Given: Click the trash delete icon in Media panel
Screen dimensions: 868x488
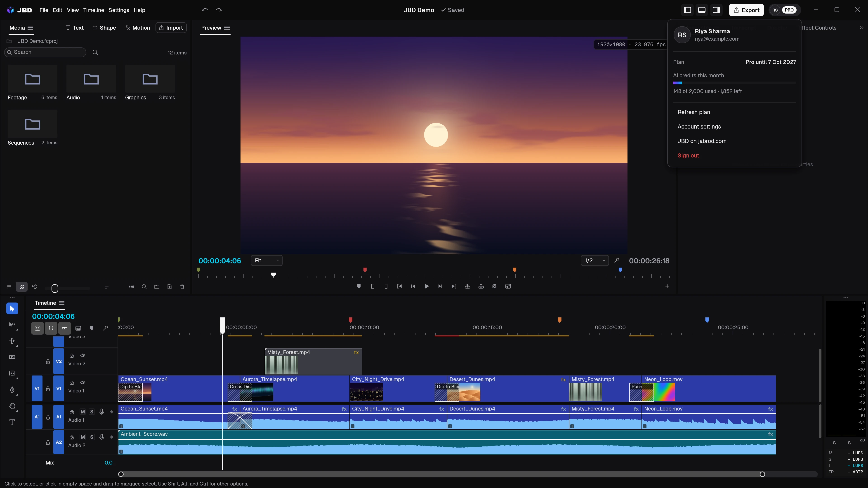Looking at the screenshot, I should coord(182,287).
